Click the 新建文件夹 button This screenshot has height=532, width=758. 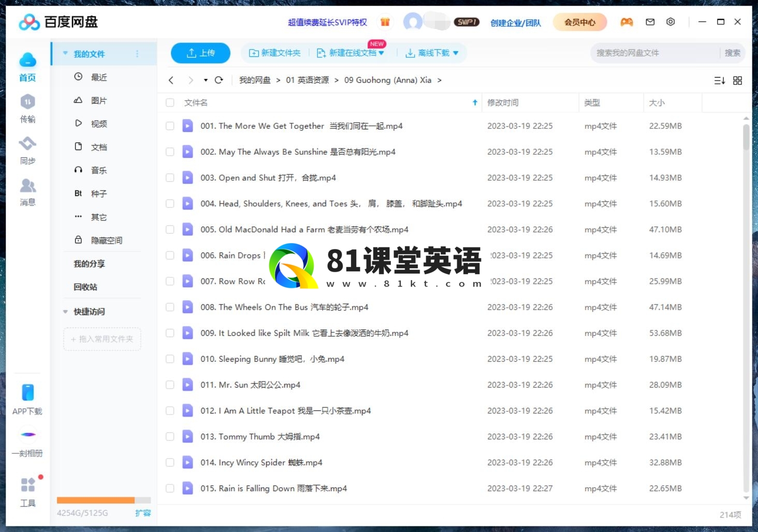[x=275, y=53]
